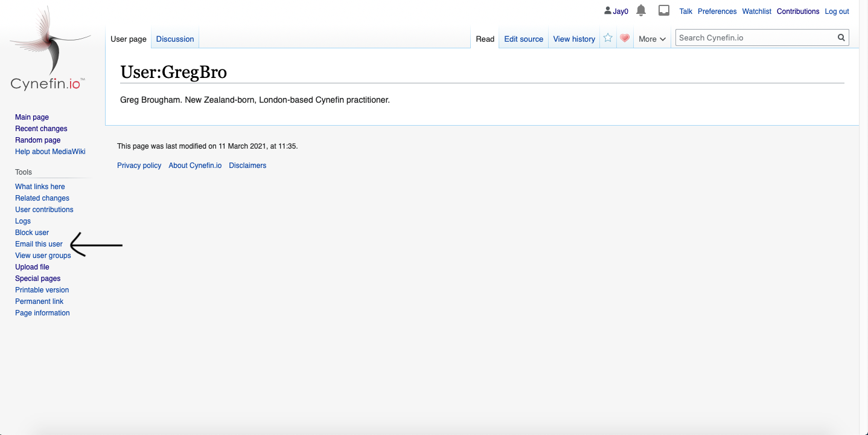
Task: Open the Privacy policy footer link
Action: point(139,166)
